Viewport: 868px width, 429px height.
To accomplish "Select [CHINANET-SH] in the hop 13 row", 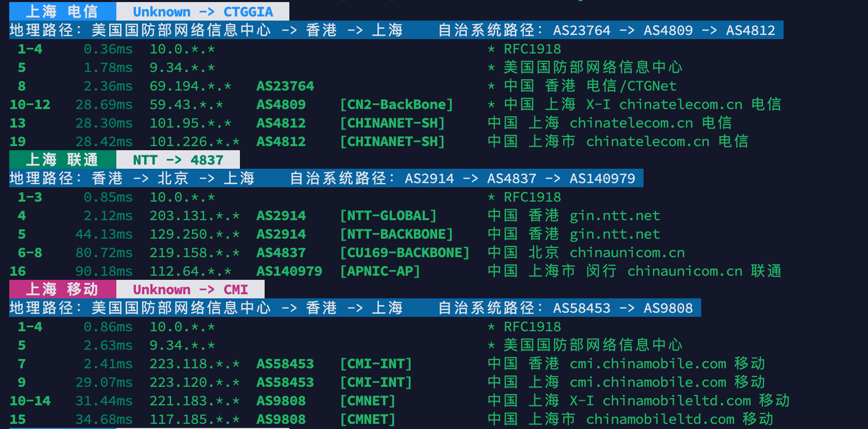I will pos(392,122).
